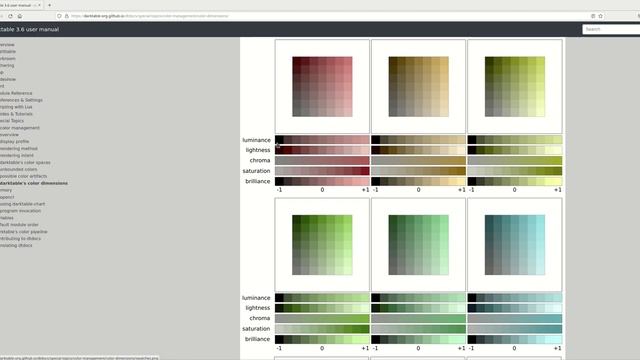Bookmark page with the star icon
This screenshot has height=360, width=640.
(600, 16)
